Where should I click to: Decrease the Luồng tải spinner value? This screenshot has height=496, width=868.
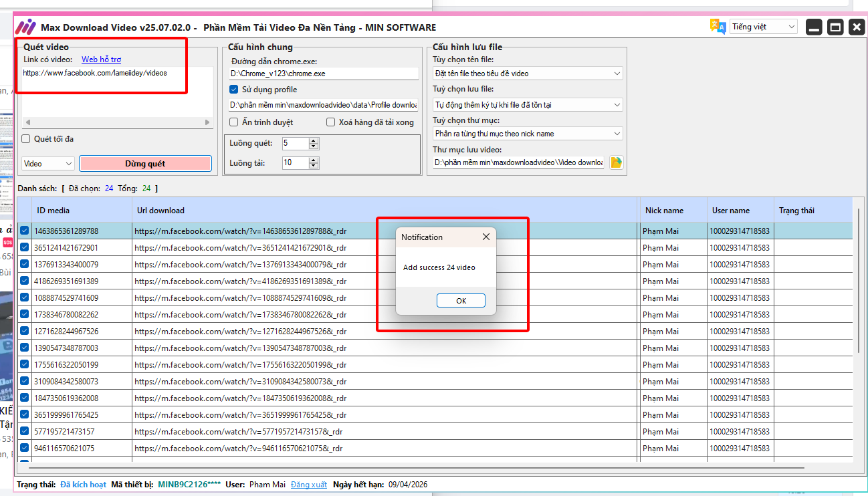[314, 166]
